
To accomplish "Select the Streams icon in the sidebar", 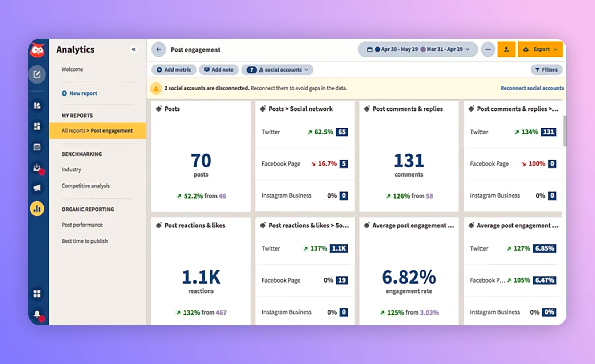I will (x=37, y=106).
